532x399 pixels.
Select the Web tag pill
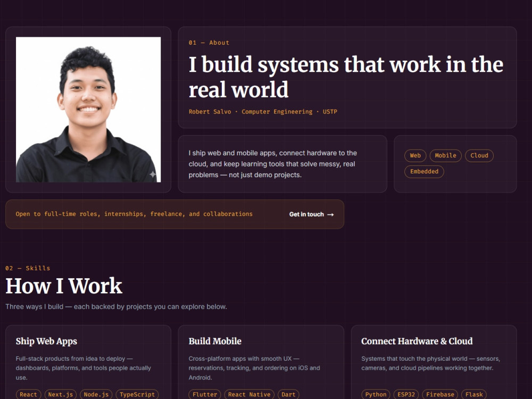[415, 155]
